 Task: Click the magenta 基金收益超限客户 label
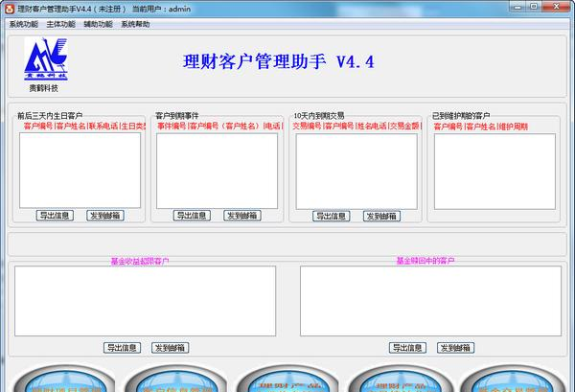(140, 261)
